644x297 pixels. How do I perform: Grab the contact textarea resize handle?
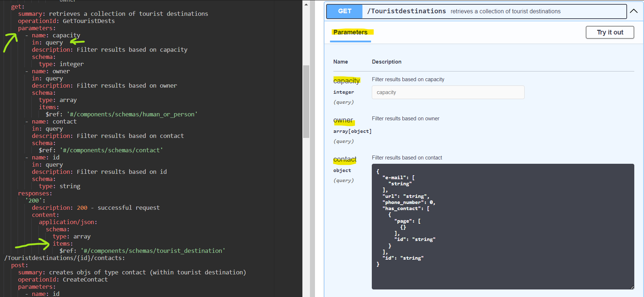click(x=632, y=287)
